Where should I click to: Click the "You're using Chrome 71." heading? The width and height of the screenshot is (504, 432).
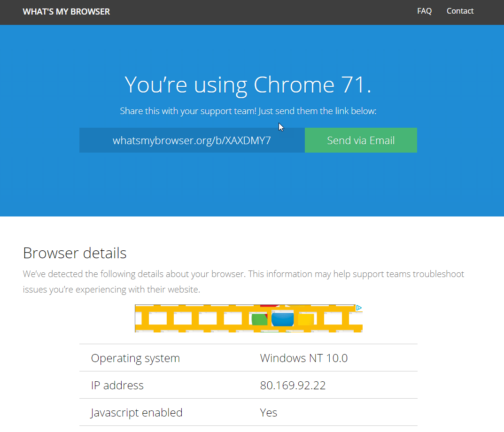tap(248, 85)
